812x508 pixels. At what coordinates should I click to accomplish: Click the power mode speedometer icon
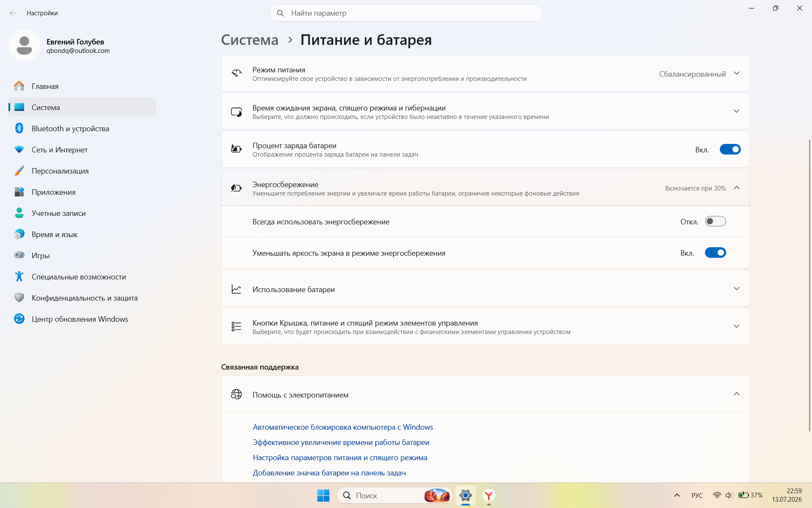[236, 73]
